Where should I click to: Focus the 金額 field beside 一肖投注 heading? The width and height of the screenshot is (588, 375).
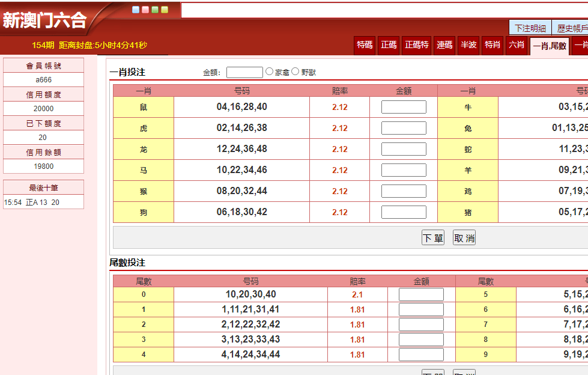point(244,72)
